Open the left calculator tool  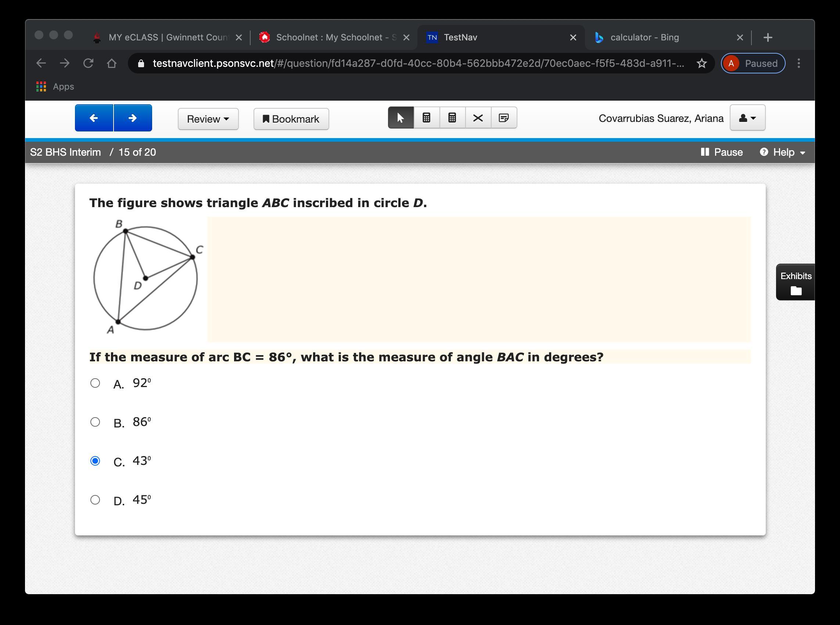pyautogui.click(x=426, y=118)
